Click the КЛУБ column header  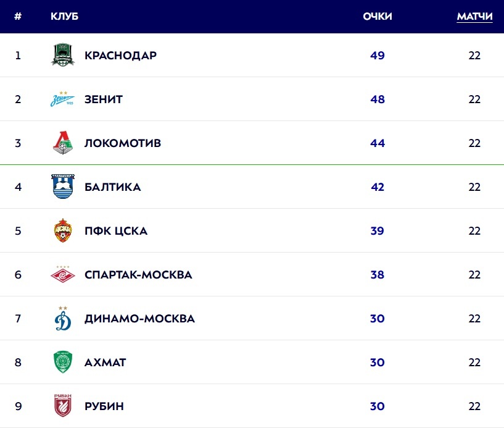[64, 16]
